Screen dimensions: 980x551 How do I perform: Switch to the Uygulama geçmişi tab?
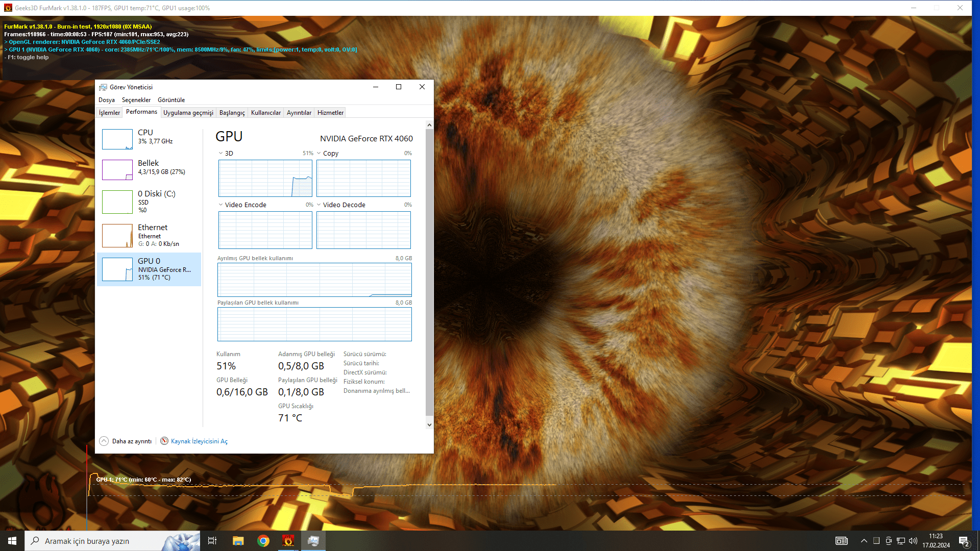point(188,113)
